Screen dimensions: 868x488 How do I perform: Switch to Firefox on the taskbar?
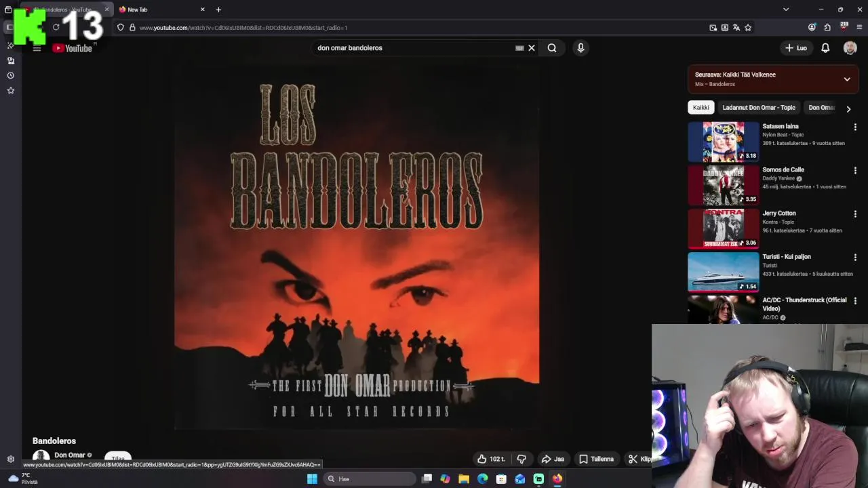click(x=557, y=479)
